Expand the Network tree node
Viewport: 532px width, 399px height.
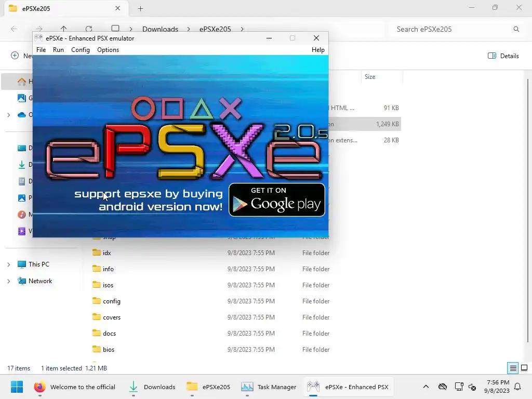[x=8, y=281]
